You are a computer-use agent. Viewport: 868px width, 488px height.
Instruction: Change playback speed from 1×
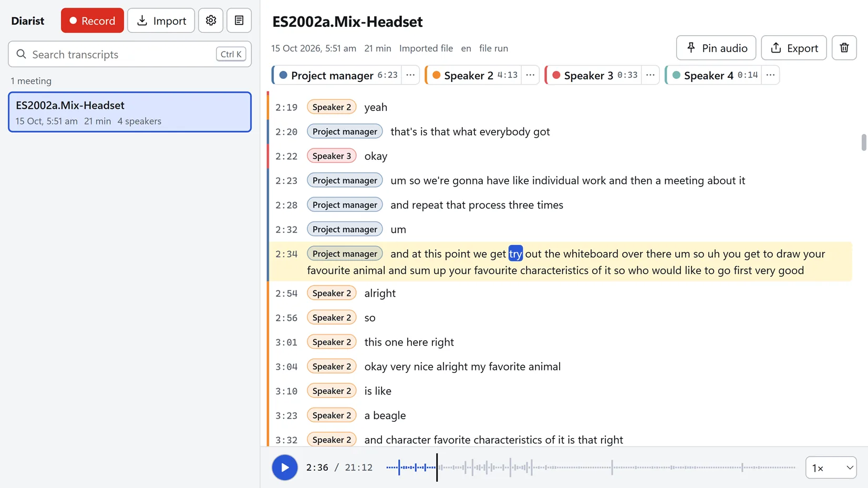point(831,468)
